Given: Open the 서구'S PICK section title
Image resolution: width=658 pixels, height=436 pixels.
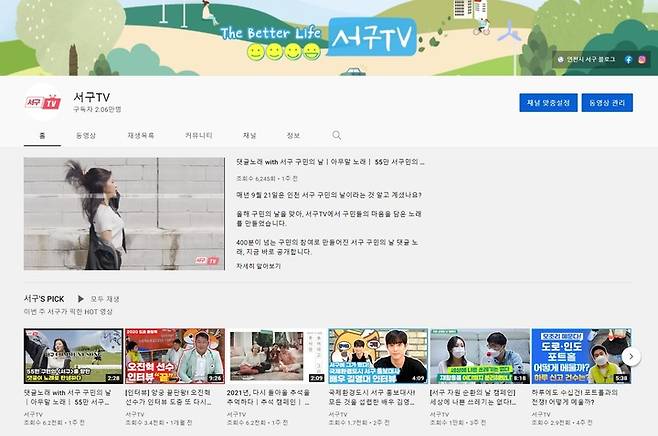Looking at the screenshot, I should pos(45,298).
